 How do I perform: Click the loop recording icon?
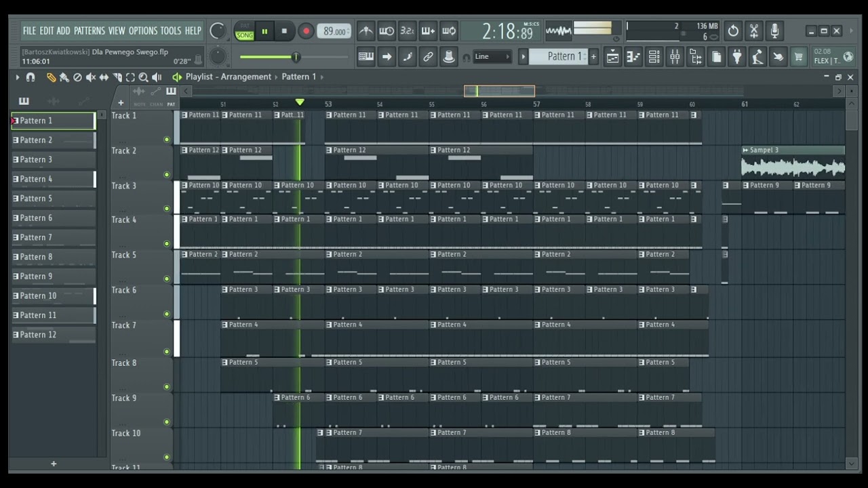coord(449,31)
